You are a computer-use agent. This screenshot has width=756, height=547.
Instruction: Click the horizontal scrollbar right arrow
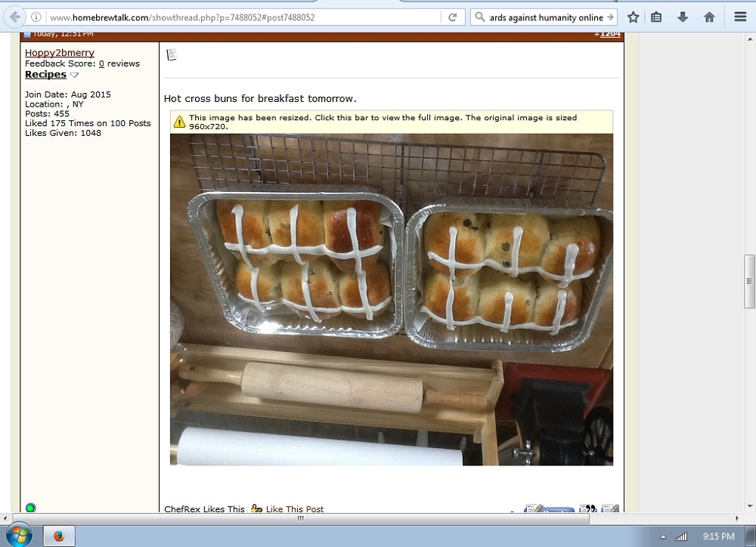[736, 518]
